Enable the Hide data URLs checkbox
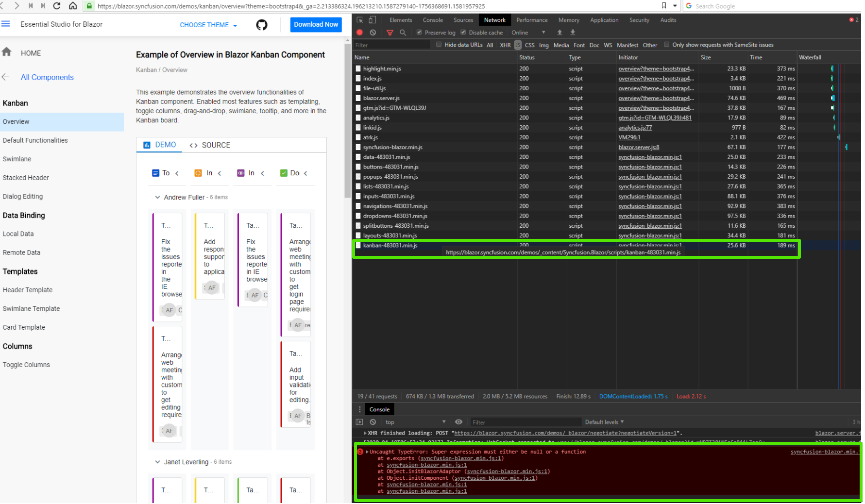The image size is (865, 504). pyautogui.click(x=439, y=45)
